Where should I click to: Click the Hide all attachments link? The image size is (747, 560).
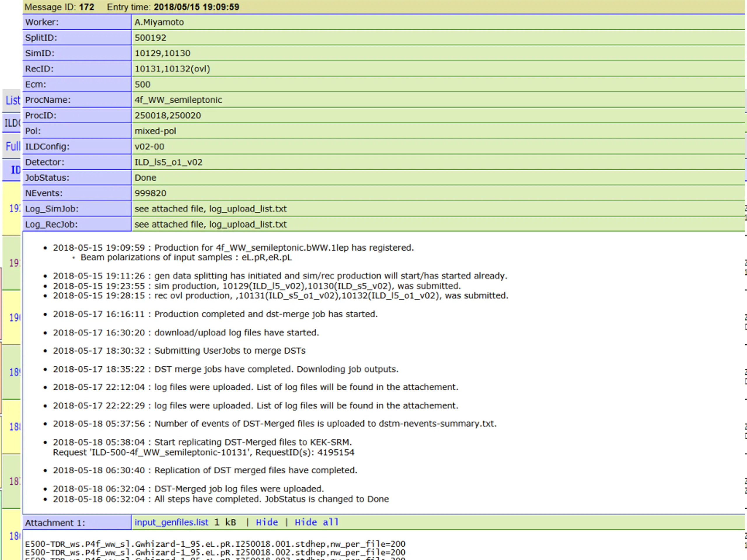[x=316, y=522]
